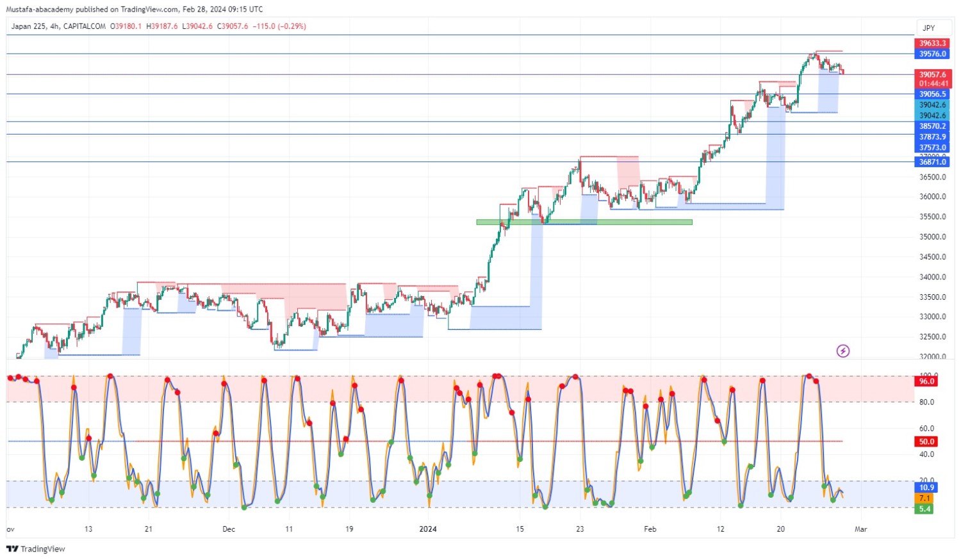Click the TradingView logo at bottom left
Screen dimensions: 961x560
(x=36, y=549)
